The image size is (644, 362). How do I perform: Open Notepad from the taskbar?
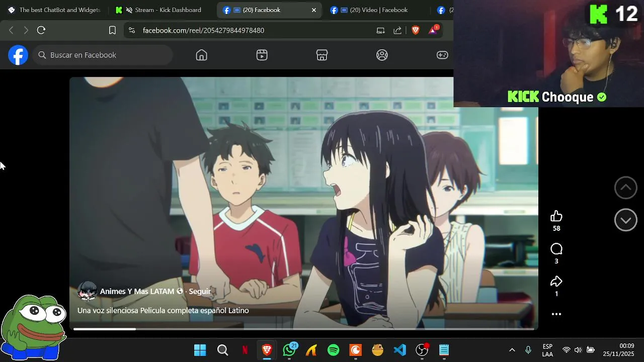coord(444,350)
